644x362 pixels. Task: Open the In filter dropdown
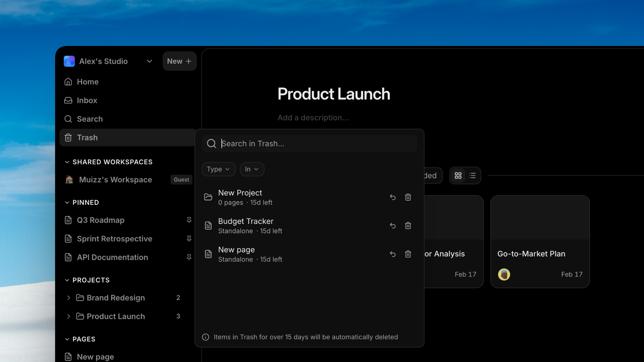(252, 169)
